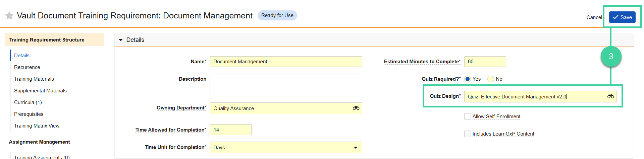
Task: Open Training Matrix View
Action: pyautogui.click(x=37, y=126)
